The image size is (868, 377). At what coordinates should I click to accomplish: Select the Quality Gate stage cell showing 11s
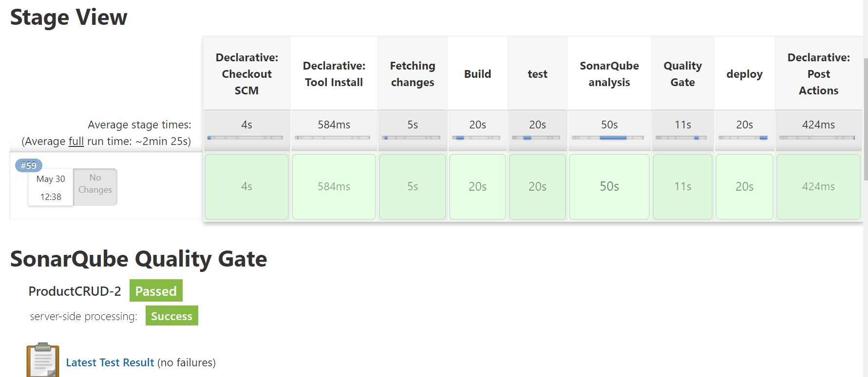pyautogui.click(x=682, y=186)
